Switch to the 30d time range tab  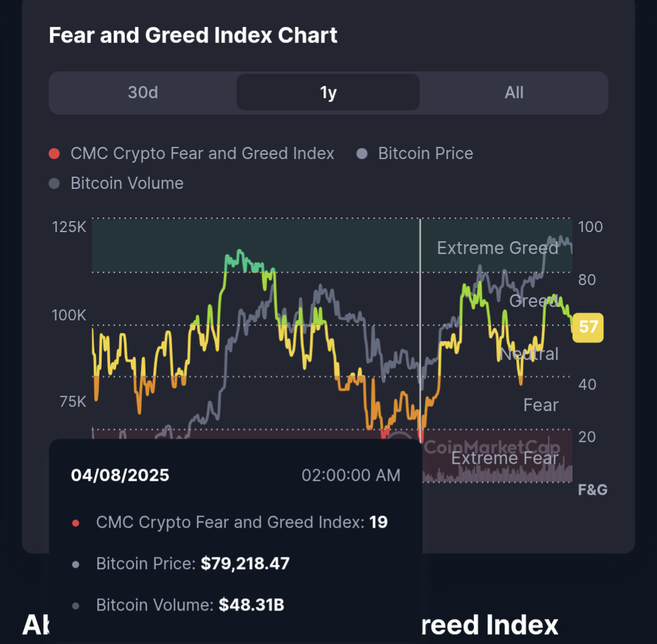tap(142, 93)
